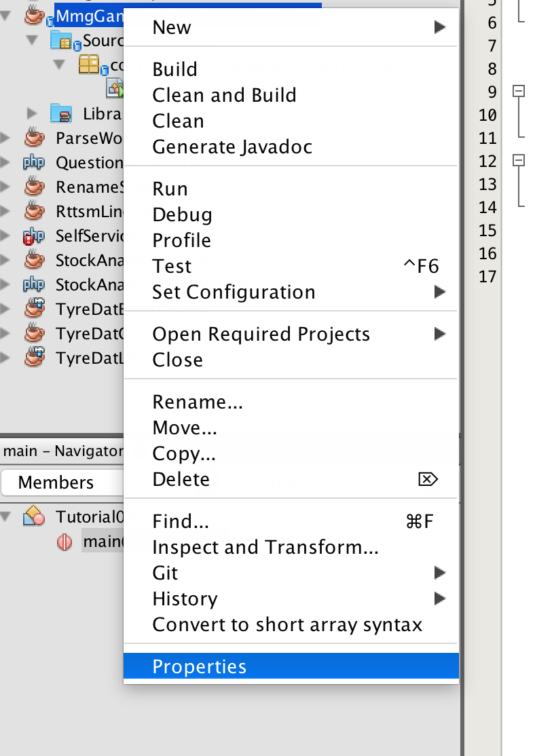Click the SelfServic PHP project error icon
The height and width of the screenshot is (756, 535).
point(34,236)
